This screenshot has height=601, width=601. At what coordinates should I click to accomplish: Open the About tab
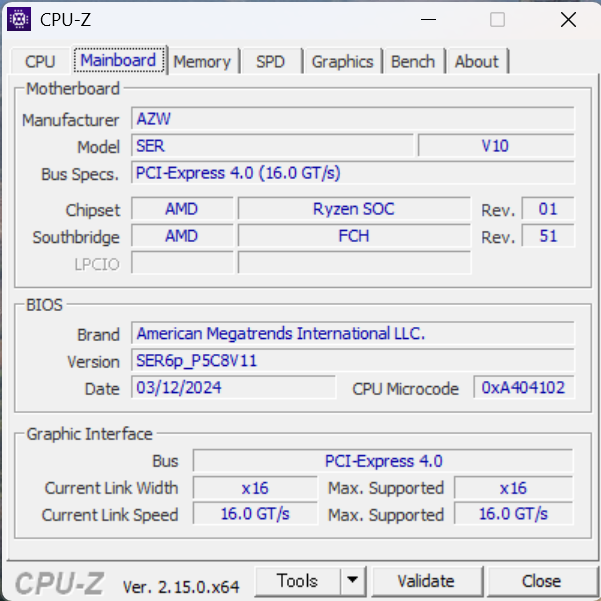coord(477,62)
